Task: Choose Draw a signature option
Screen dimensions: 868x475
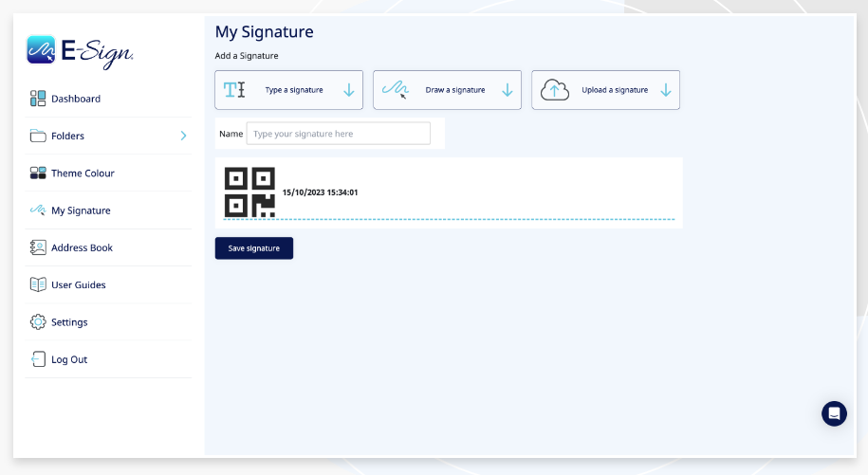Action: [x=448, y=89]
